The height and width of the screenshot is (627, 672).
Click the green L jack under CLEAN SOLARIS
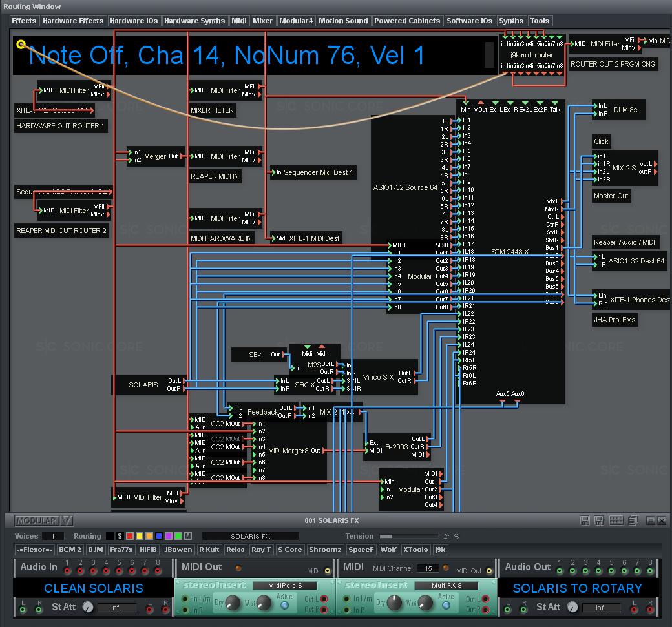23,610
